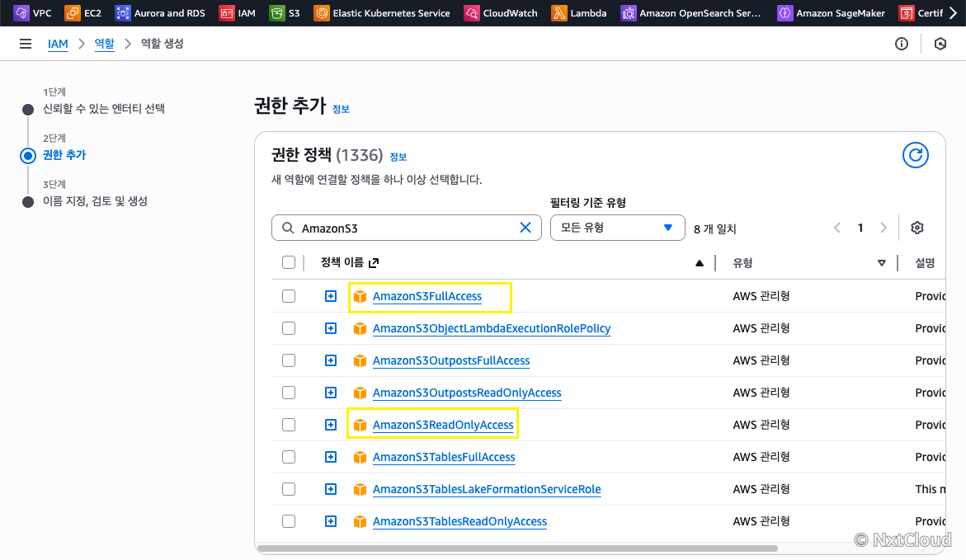Open the hexagon settings icon in header
Image resolution: width=966 pixels, height=560 pixels.
click(x=940, y=44)
